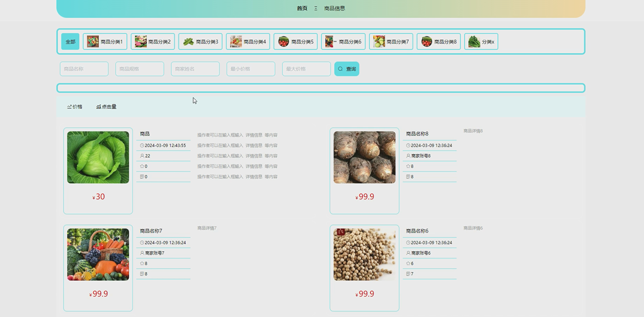Image resolution: width=644 pixels, height=317 pixels.
Task: Open the vegetable basket image of 商品名称7
Action: (x=98, y=254)
